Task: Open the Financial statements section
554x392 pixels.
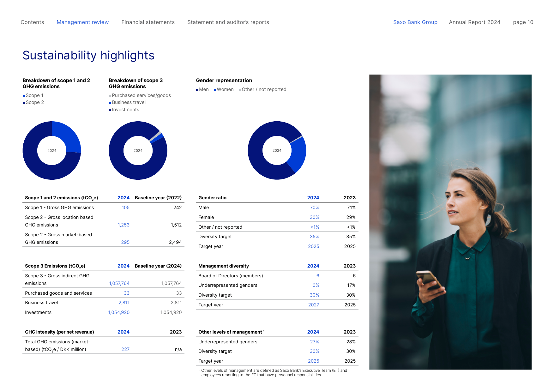Action: point(148,22)
